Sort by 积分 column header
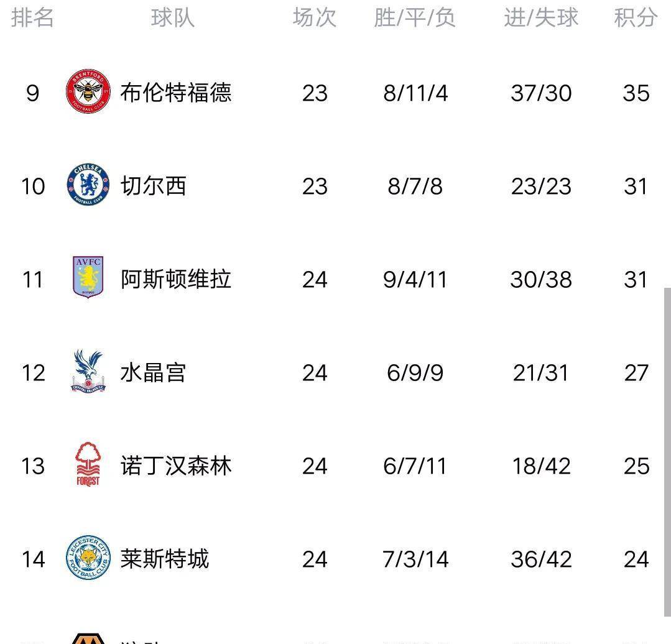 click(x=636, y=18)
